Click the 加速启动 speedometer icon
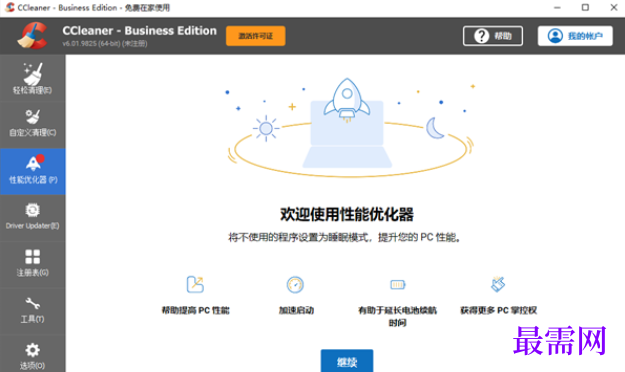Screen dimensions: 625x372 pos(295,284)
